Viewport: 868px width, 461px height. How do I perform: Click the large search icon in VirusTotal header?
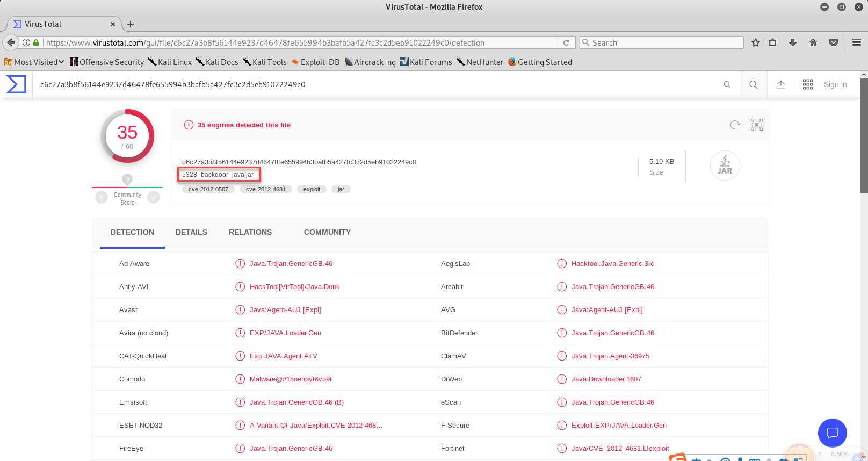754,84
